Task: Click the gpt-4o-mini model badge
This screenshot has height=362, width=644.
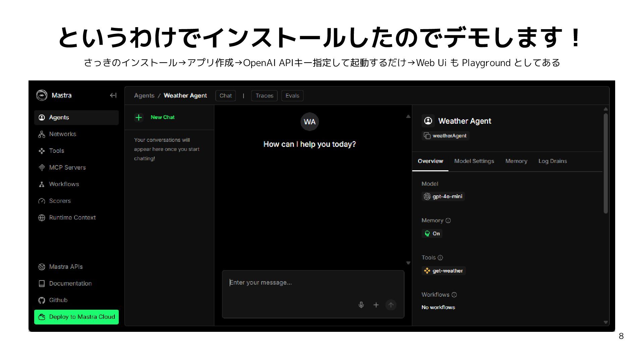Action: coord(443,197)
